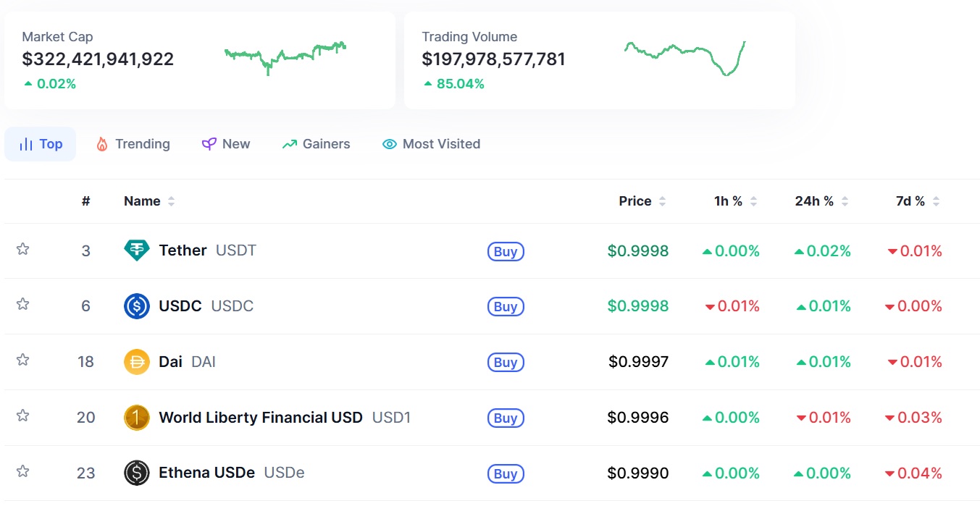The image size is (980, 506).
Task: Click the USDC coin logo icon
Action: tap(137, 306)
